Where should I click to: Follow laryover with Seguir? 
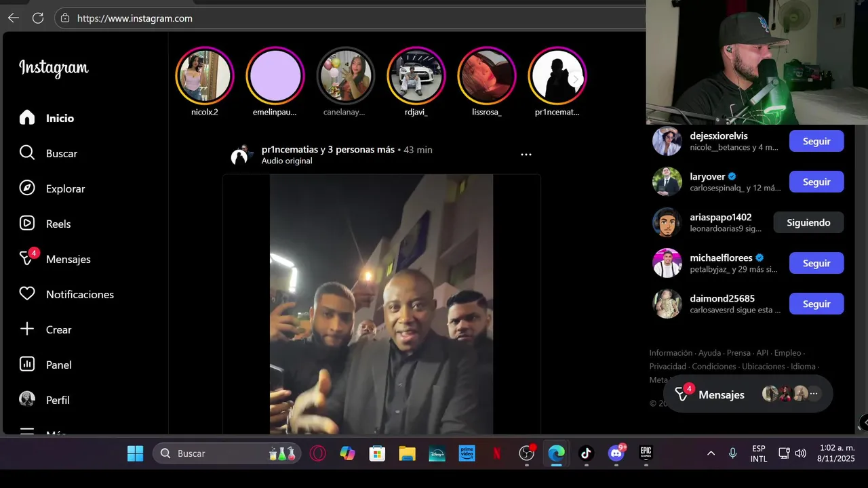point(816,182)
